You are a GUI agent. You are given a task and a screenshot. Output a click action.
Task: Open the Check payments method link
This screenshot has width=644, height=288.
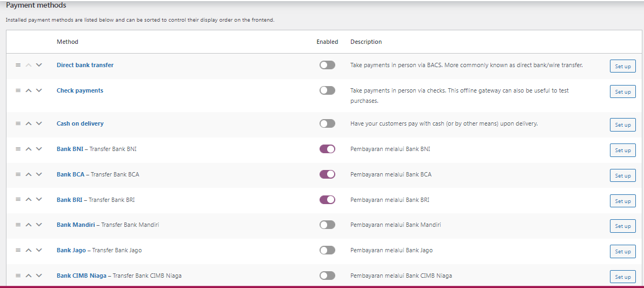[x=80, y=90]
